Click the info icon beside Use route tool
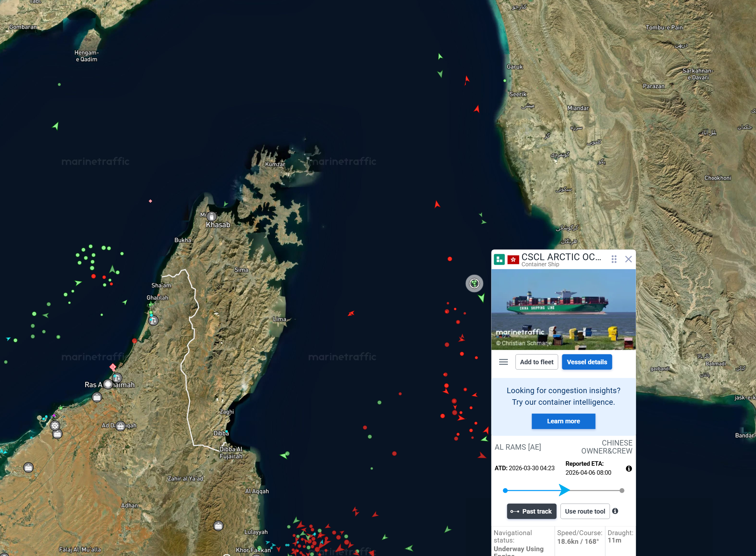Viewport: 756px width, 556px height. [615, 511]
